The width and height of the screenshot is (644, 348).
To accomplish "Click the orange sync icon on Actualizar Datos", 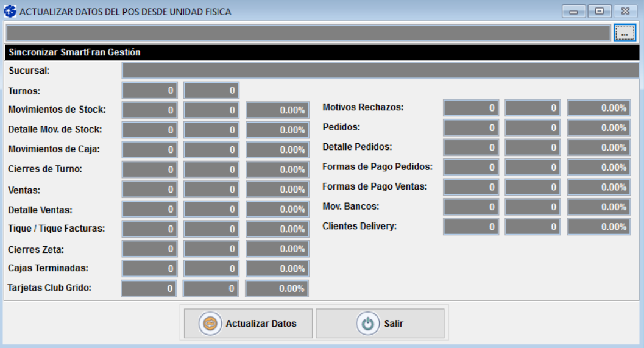I will (x=210, y=324).
